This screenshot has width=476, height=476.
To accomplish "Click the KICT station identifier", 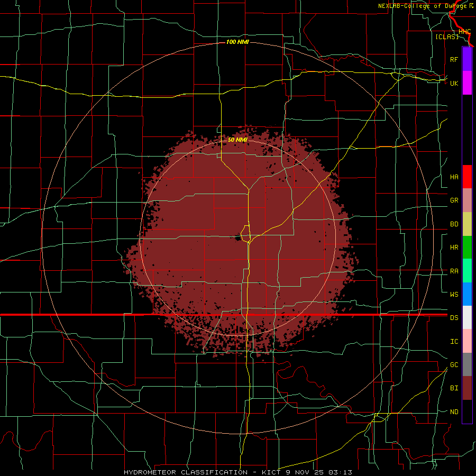I will click(270, 472).
